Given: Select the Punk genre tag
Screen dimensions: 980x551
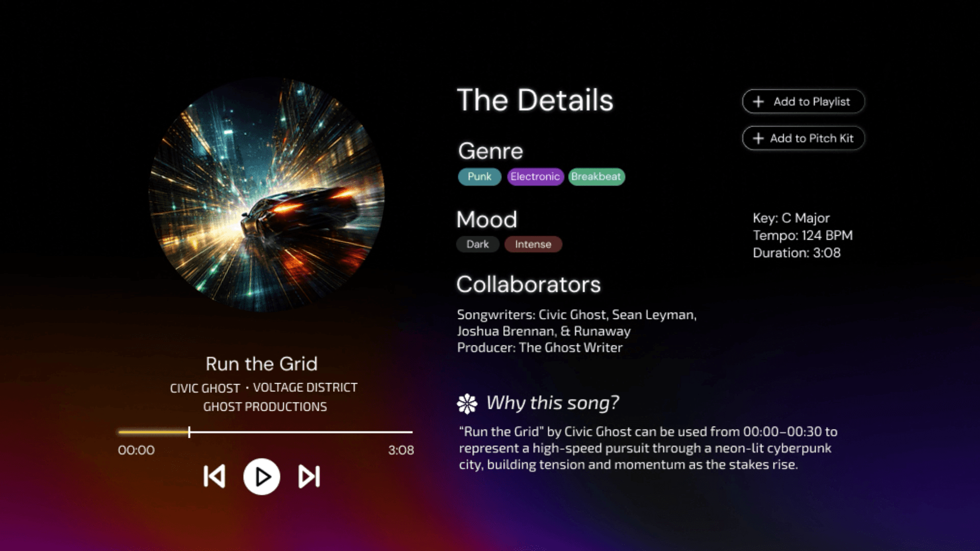Looking at the screenshot, I should pyautogui.click(x=479, y=177).
